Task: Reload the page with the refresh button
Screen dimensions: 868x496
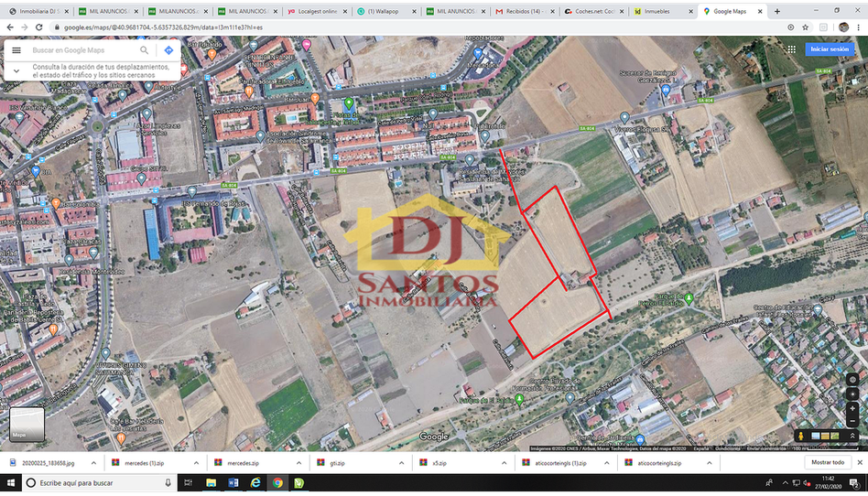Action: (x=38, y=27)
